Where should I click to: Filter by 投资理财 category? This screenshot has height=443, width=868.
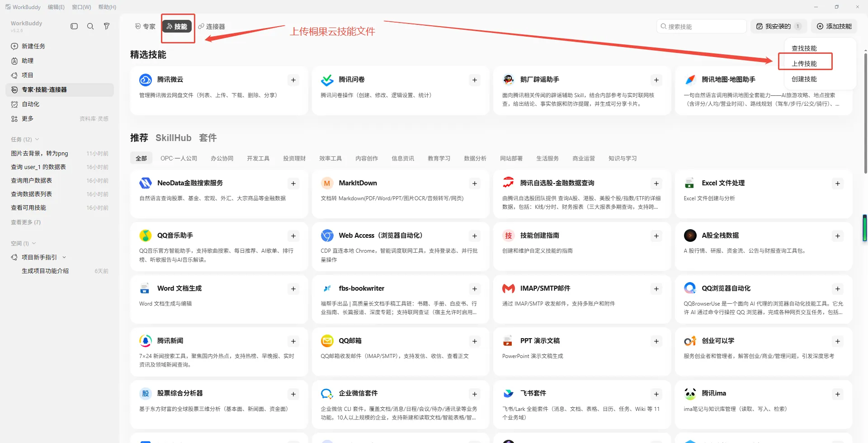[x=294, y=158]
